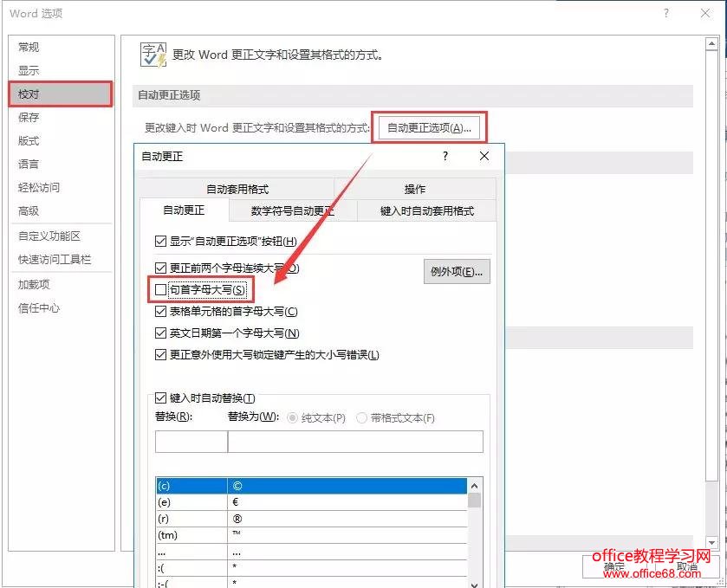Open 保存 category in sidebar
This screenshot has height=588, width=727.
[29, 117]
